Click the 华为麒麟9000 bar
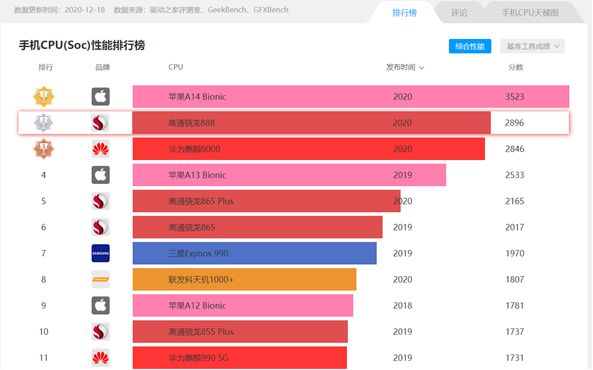Viewport: 593px width, 370px height. [x=309, y=149]
